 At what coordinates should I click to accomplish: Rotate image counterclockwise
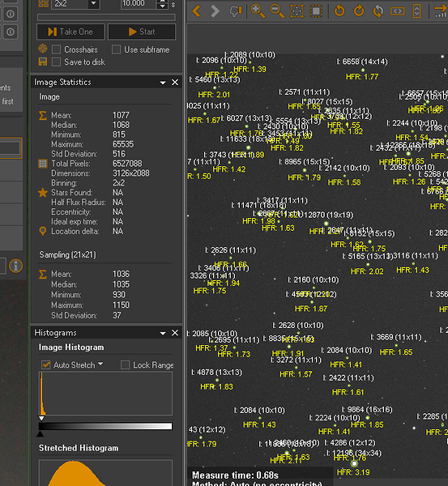(x=339, y=11)
